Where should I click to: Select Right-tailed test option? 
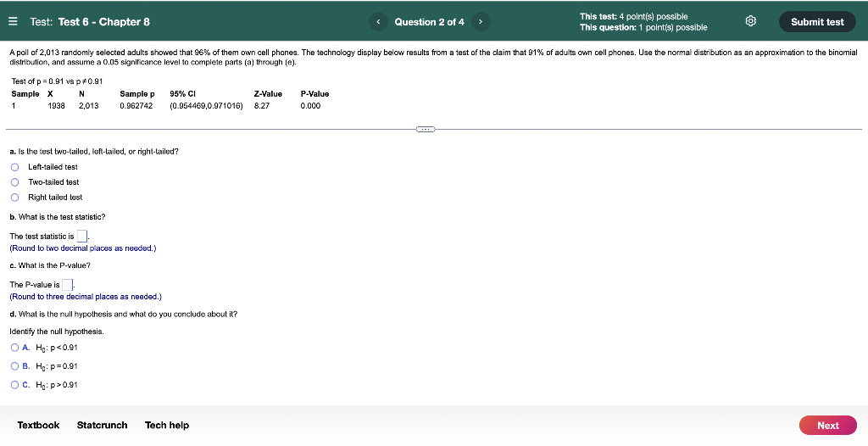coord(15,198)
